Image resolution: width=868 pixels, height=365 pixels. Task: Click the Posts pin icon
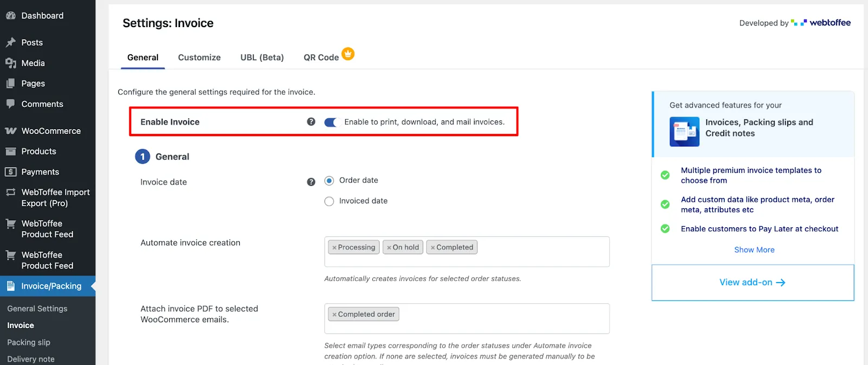tap(10, 42)
